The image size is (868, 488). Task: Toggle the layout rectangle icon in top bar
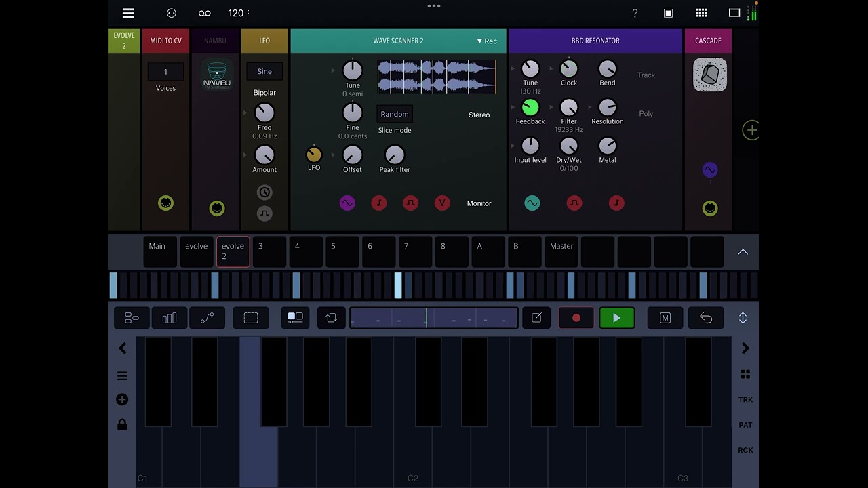click(734, 13)
